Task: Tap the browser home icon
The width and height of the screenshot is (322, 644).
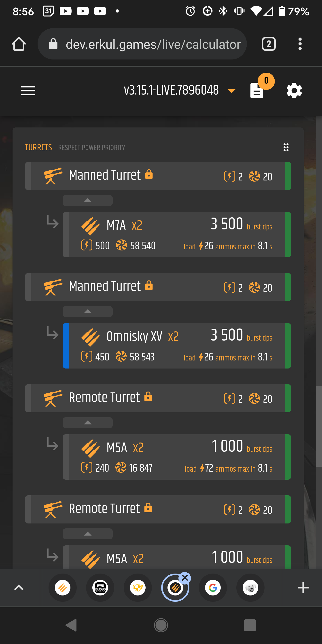Action: click(19, 44)
